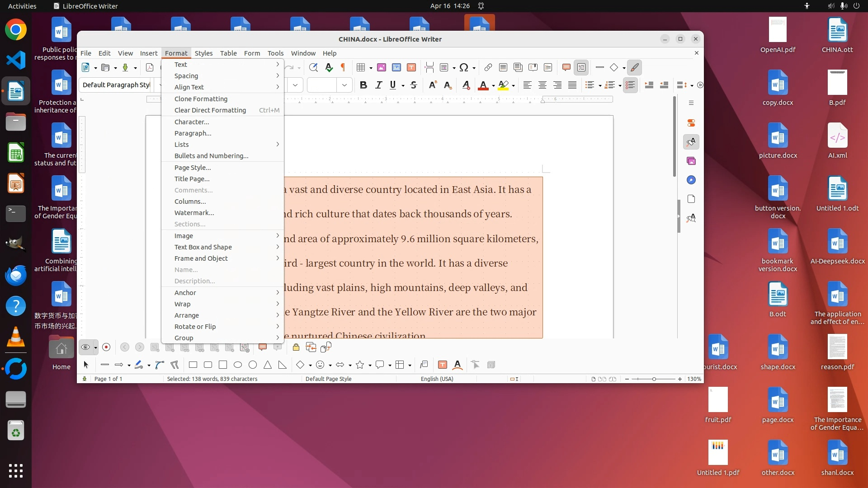This screenshot has width=868, height=488.
Task: Select the Ellipse drawing tool
Action: (x=238, y=365)
